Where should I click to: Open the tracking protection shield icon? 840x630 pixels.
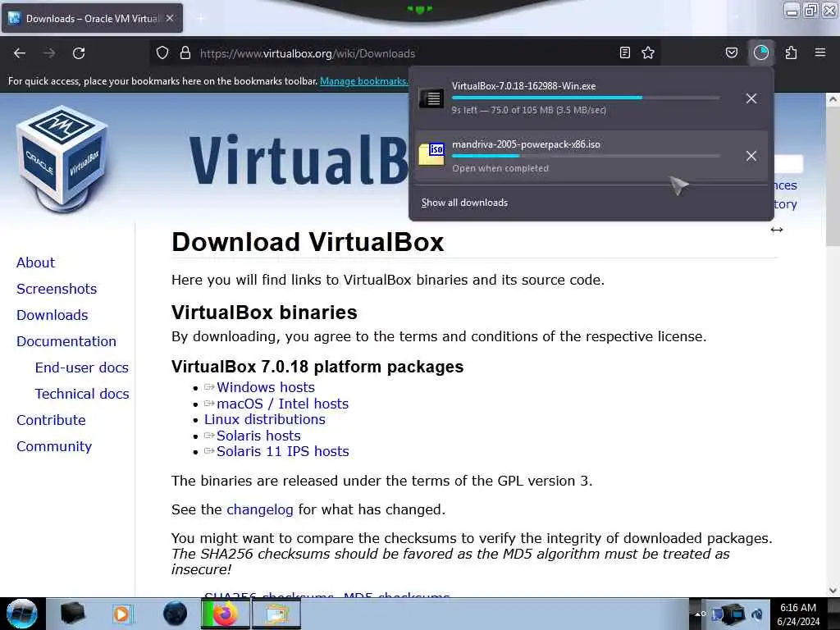[162, 53]
